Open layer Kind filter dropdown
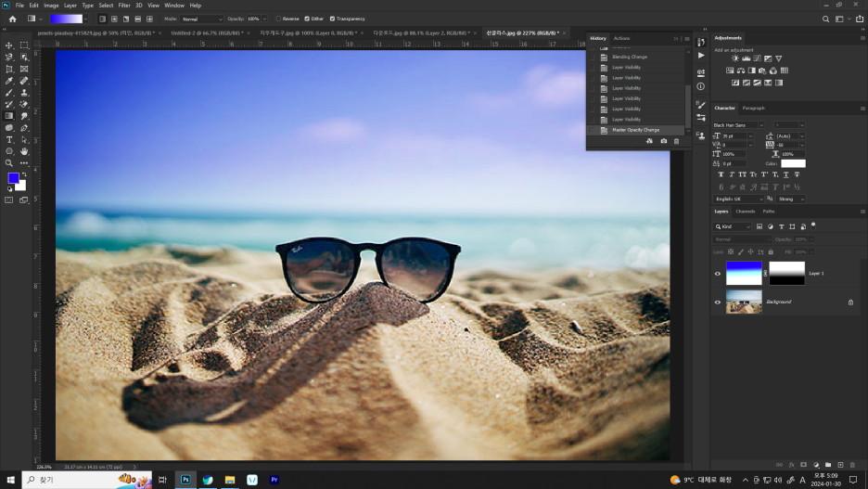Image resolution: width=868 pixels, height=489 pixels. pos(732,226)
